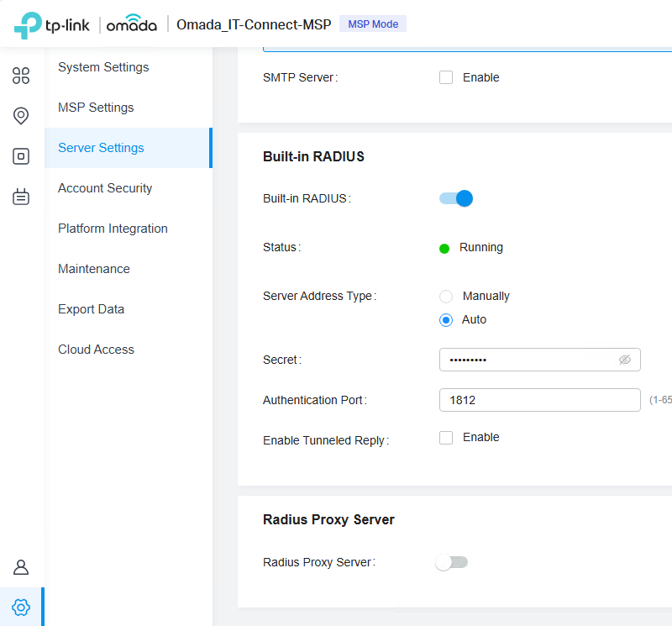The width and height of the screenshot is (672, 626).
Task: Turn off the Built-in RADIUS toggle
Action: (x=455, y=198)
